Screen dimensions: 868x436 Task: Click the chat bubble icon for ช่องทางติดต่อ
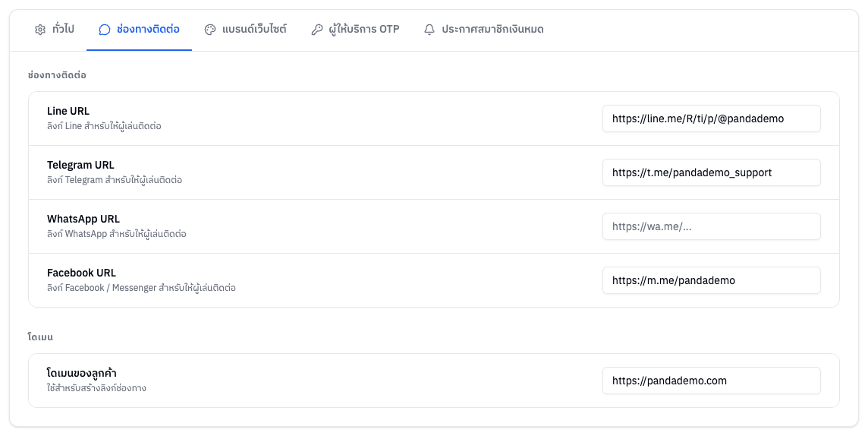(x=104, y=30)
